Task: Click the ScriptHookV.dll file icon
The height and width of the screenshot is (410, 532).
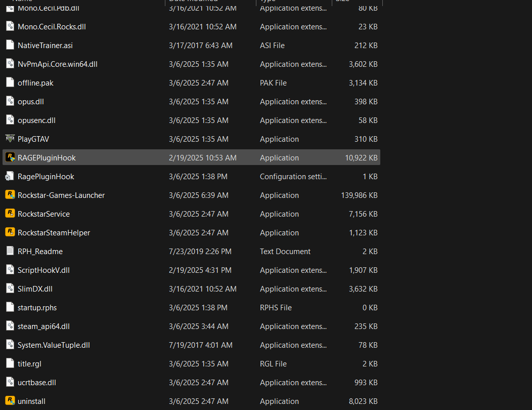Action: click(10, 270)
